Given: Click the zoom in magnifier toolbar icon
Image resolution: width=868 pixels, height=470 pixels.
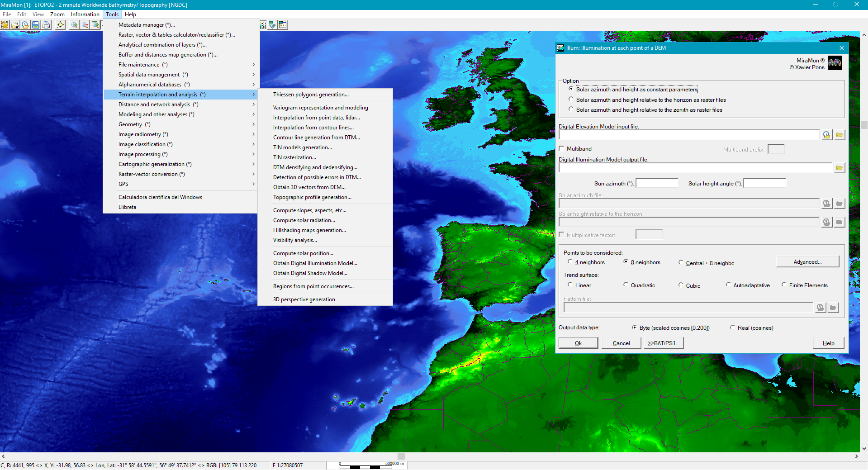Looking at the screenshot, I should point(75,25).
